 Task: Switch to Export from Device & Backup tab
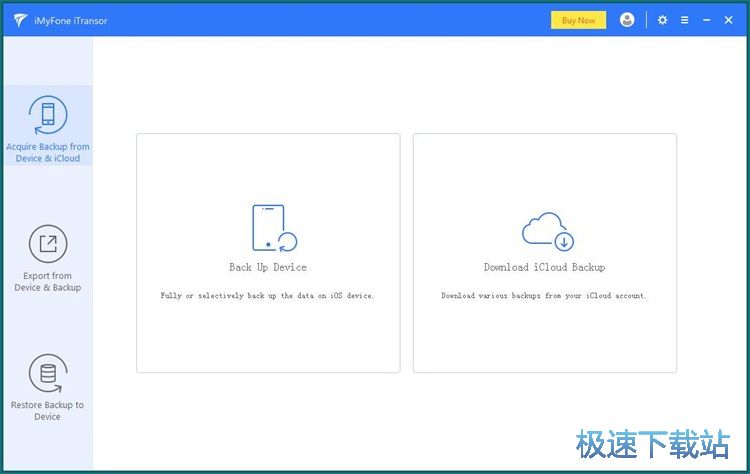click(x=48, y=258)
